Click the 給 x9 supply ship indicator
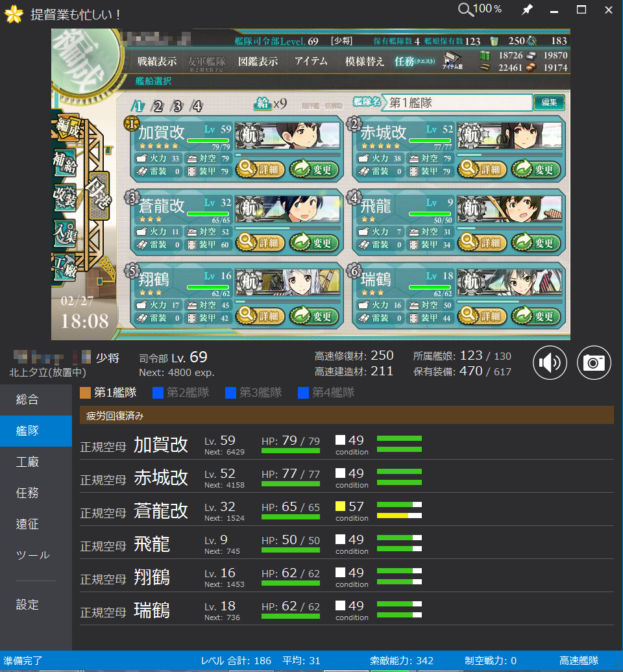This screenshot has width=623, height=672. coord(271,103)
